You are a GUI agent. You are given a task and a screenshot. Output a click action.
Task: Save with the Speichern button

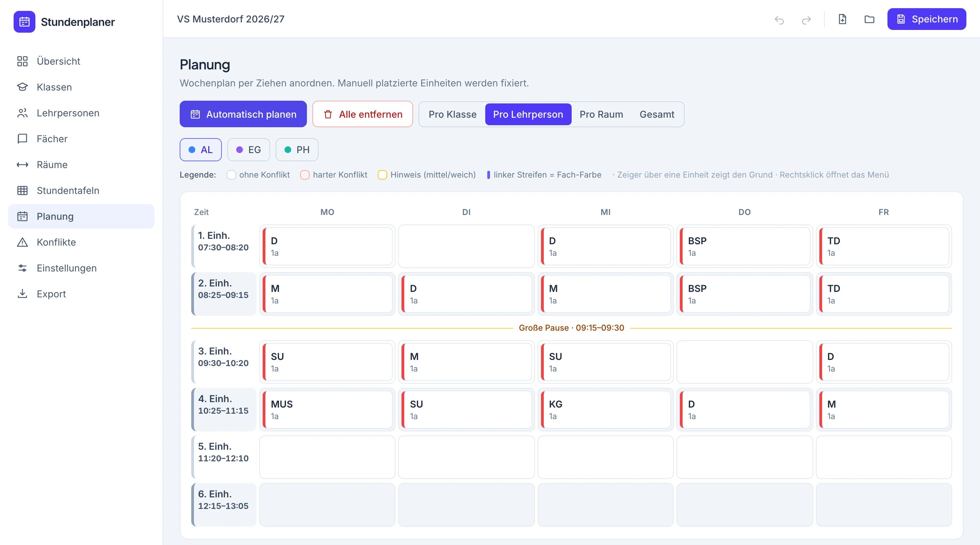point(926,19)
